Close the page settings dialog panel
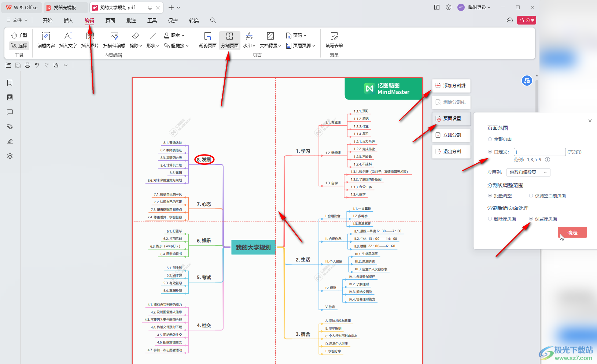Viewport: 597px width, 364px height. (x=590, y=121)
